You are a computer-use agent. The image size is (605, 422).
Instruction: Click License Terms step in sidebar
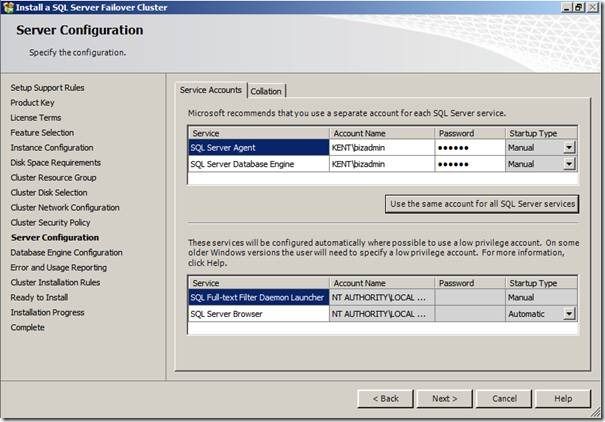tap(36, 118)
